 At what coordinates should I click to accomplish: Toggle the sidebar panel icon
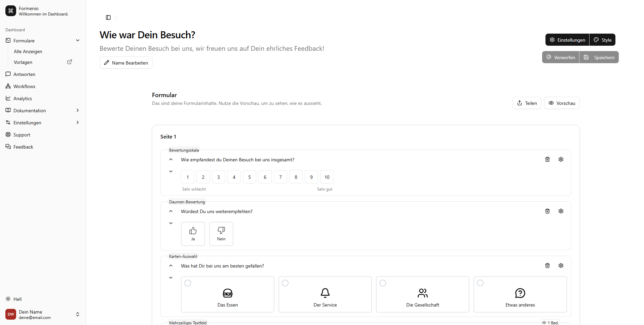pos(108,17)
